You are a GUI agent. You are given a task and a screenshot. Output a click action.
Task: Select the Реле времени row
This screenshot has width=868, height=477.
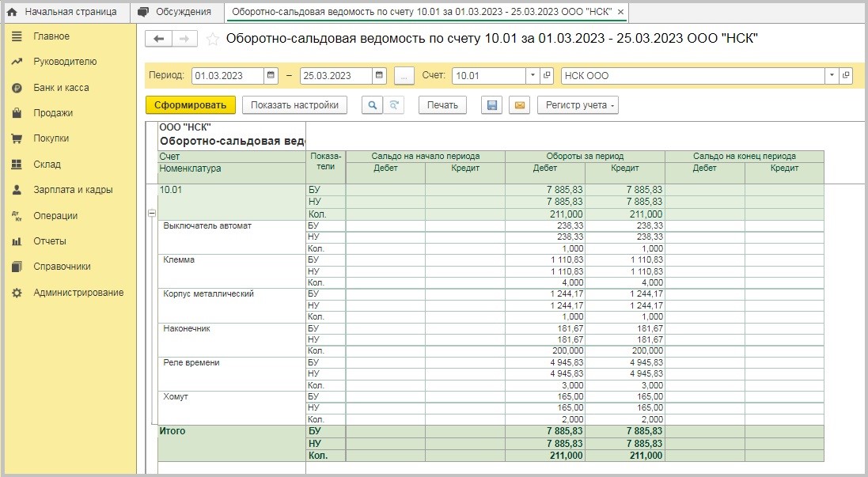pyautogui.click(x=232, y=374)
